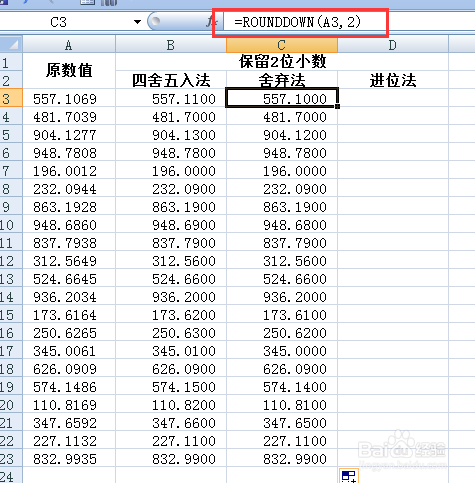475x483 pixels.
Task: Select row 10 header
Action: 11,225
